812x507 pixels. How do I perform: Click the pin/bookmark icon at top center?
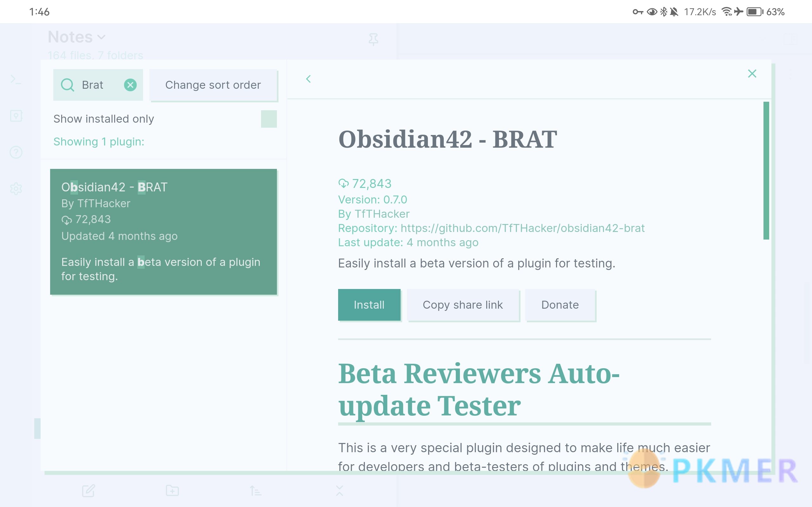[374, 39]
